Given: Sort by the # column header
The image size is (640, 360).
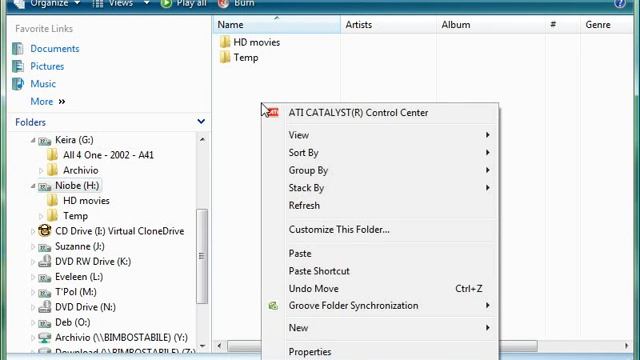Looking at the screenshot, I should [x=563, y=24].
